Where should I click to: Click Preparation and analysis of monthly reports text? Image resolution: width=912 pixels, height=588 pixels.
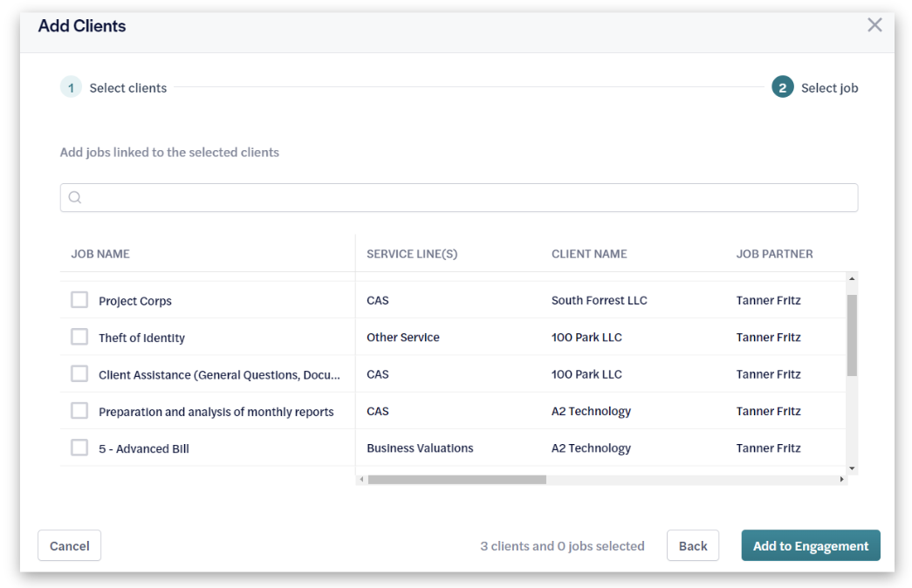216,412
